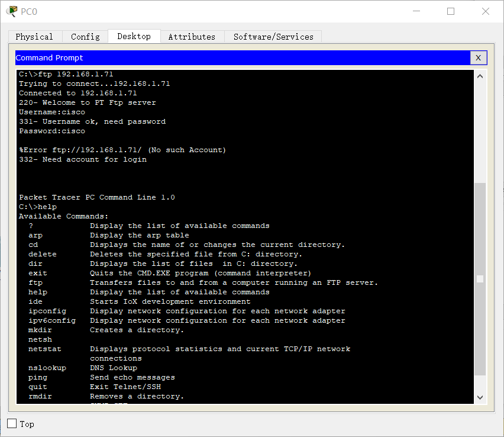Minimize the PC0 window

(x=416, y=11)
